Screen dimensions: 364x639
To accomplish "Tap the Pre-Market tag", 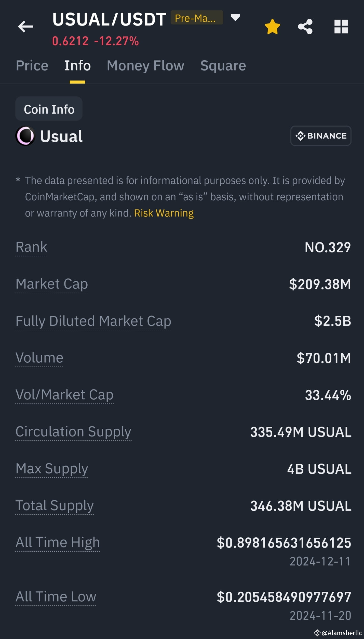I will (x=197, y=18).
